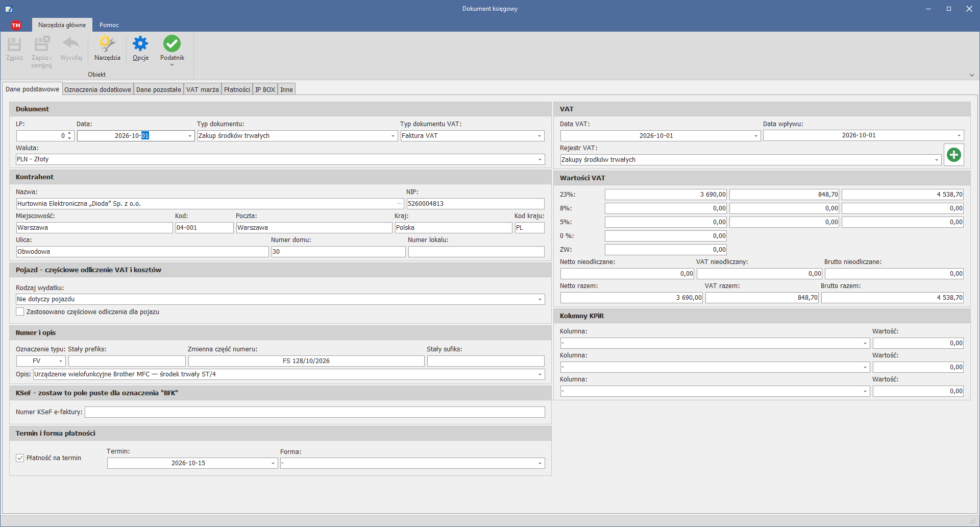Open the first Kolumna KPiR dropdown
The image size is (980, 527).
pos(865,344)
